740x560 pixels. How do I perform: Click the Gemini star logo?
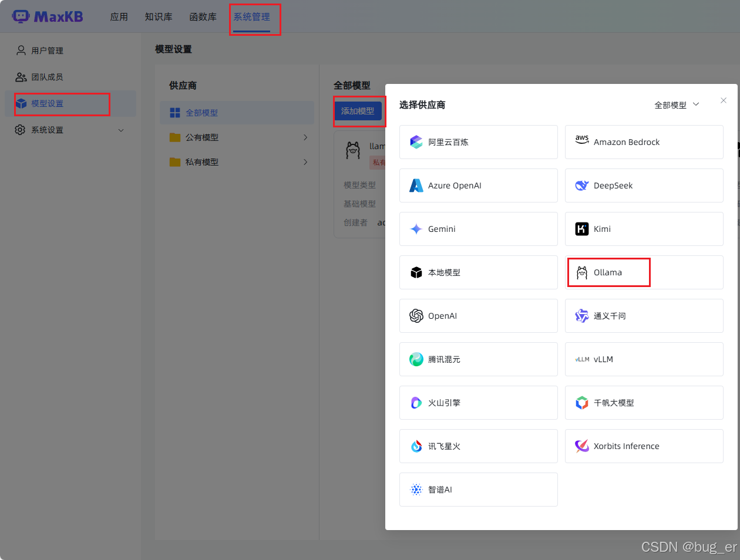(416, 229)
